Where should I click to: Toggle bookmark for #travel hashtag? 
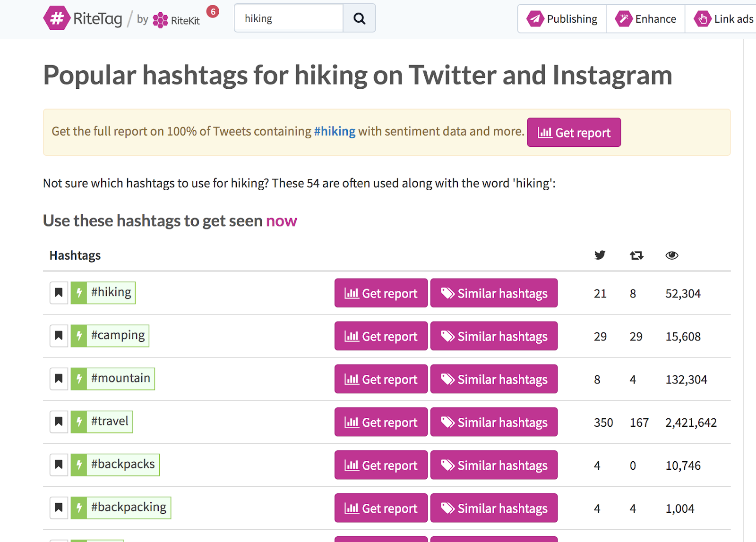point(59,422)
